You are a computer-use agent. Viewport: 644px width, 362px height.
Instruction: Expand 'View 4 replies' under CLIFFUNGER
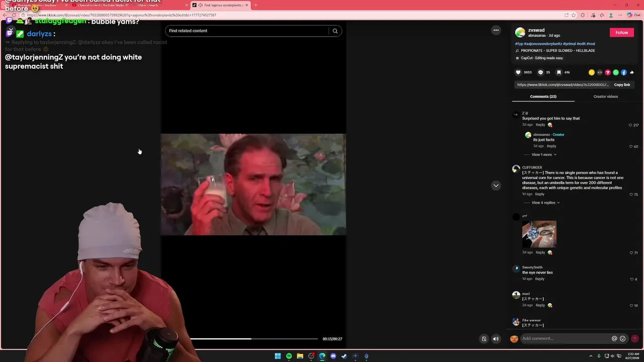click(545, 203)
